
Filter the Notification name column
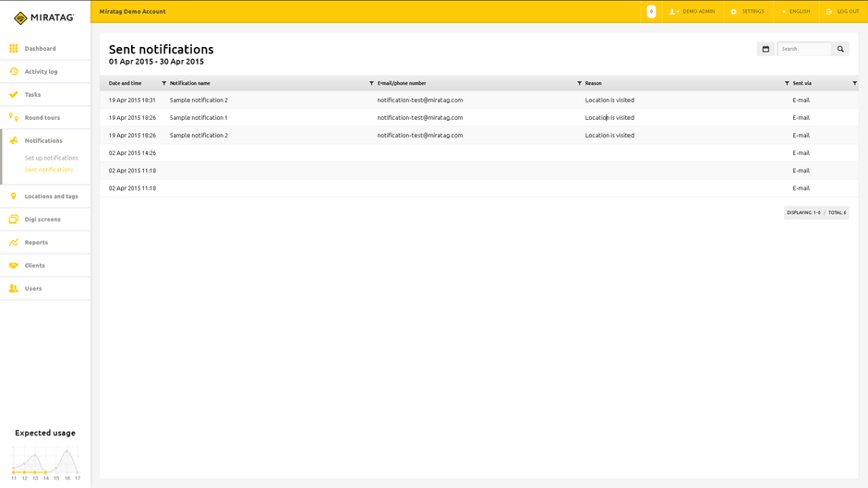[x=371, y=83]
